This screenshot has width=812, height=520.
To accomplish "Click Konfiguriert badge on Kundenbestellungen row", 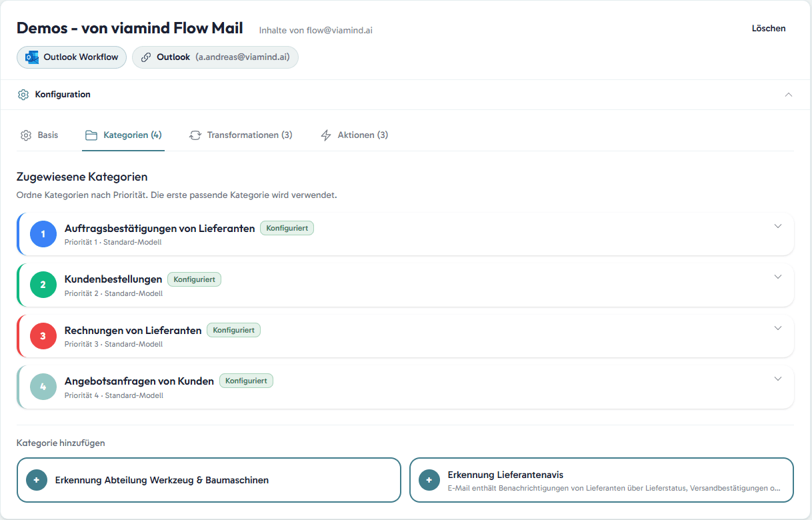I will pos(194,279).
